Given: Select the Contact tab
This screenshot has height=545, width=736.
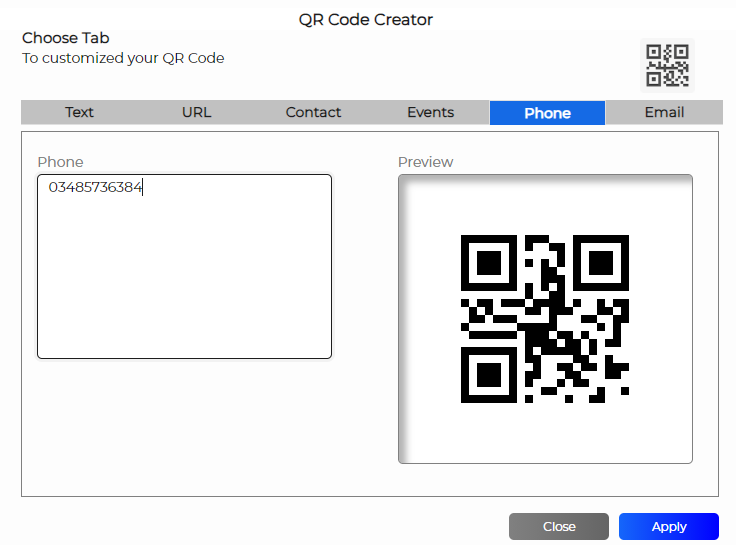Looking at the screenshot, I should 313,112.
